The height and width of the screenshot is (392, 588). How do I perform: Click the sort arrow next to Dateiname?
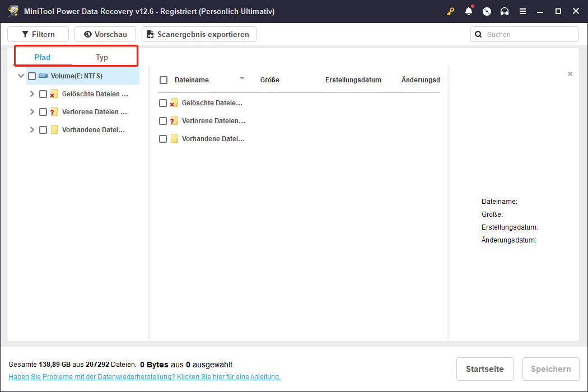[x=242, y=78]
